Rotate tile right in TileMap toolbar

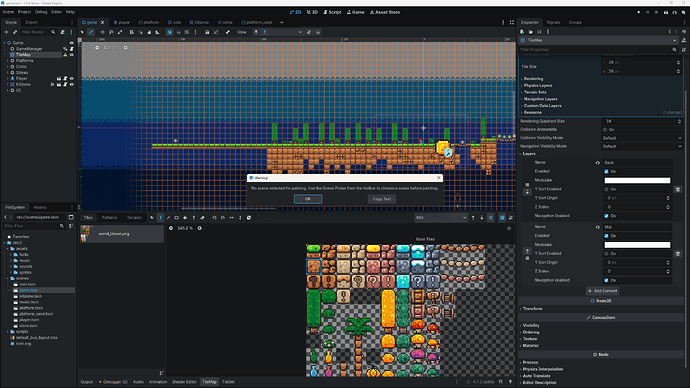223,217
